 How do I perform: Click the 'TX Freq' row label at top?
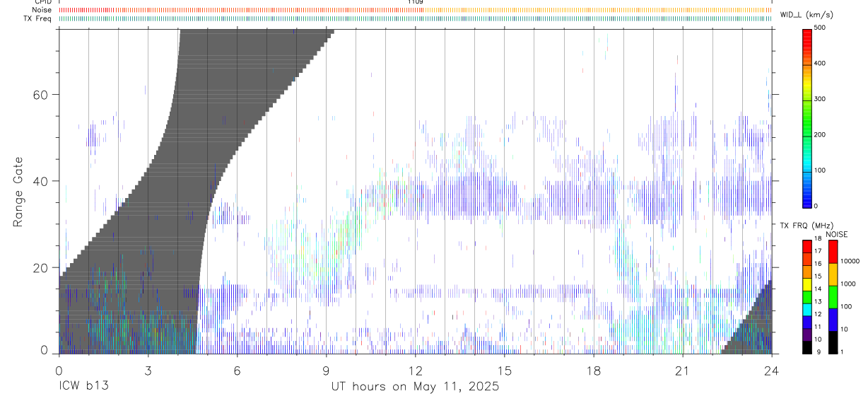tap(39, 18)
